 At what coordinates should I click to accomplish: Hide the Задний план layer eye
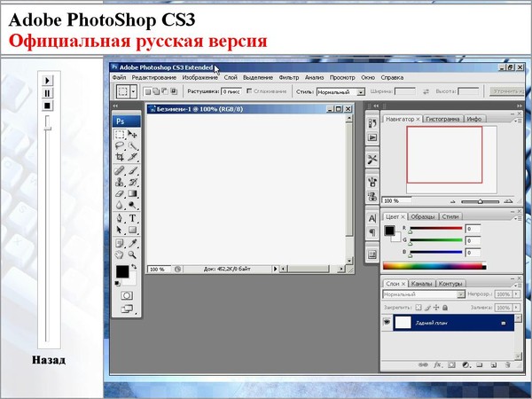[x=387, y=322]
